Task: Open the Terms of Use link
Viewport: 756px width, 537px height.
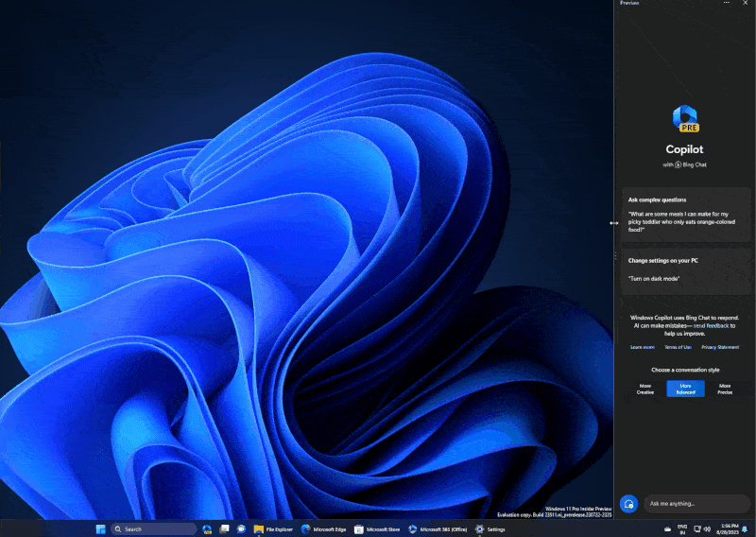Action: click(x=677, y=347)
